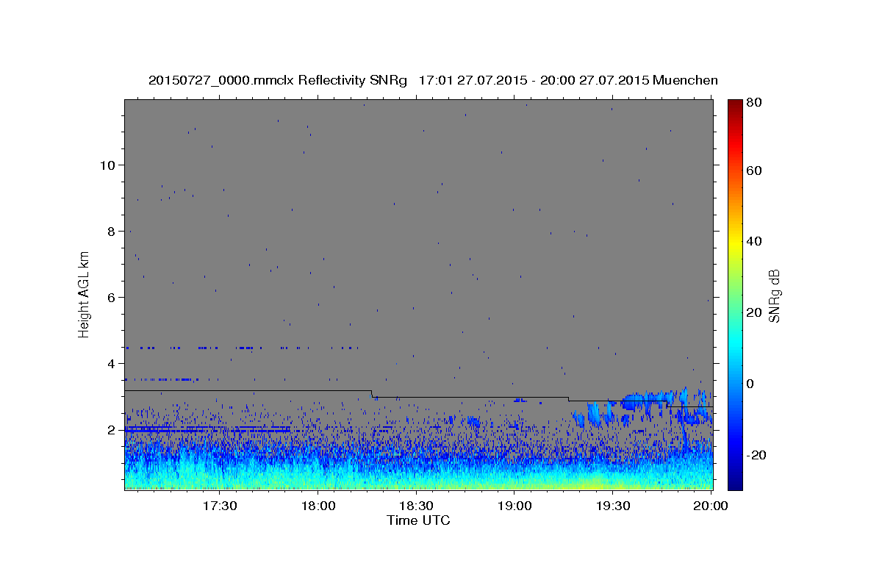
Task: Click the height tick label 6
Action: click(111, 297)
